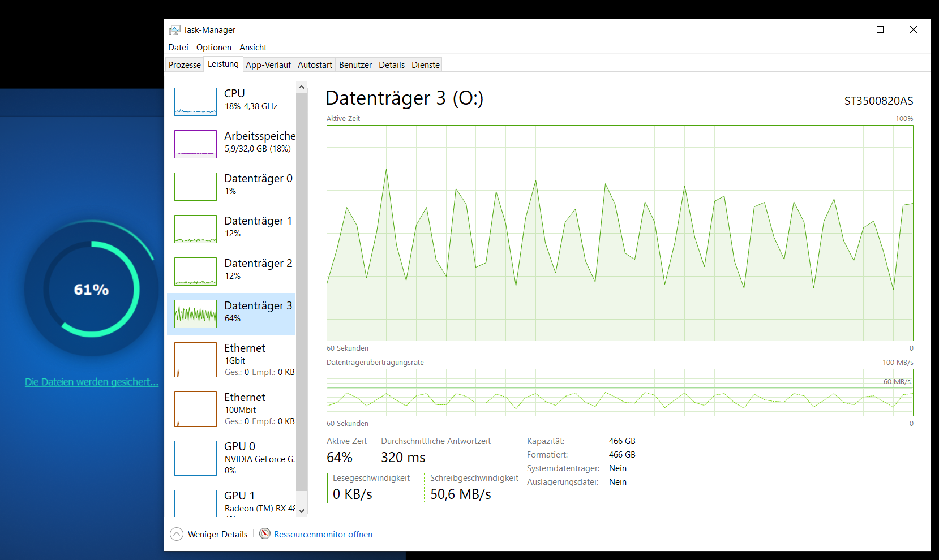Click the 'Durchschnittliche Antwortzeit' label
This screenshot has height=560, width=939.
tap(436, 441)
